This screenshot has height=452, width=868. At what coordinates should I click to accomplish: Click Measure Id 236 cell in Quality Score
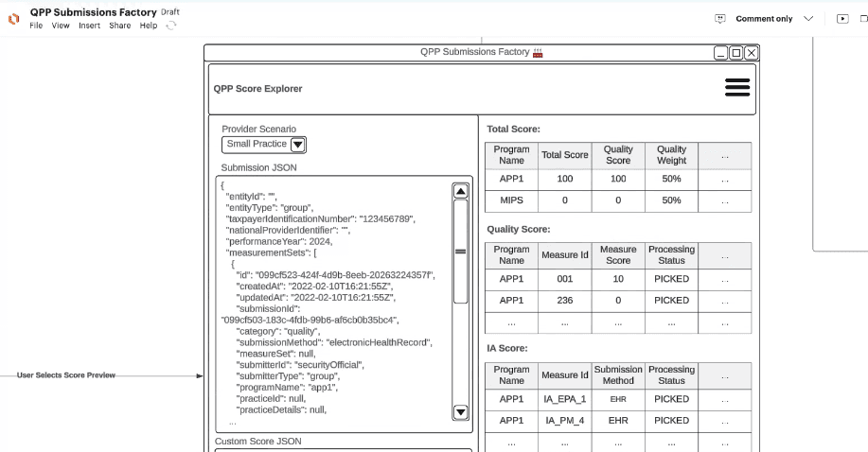[565, 301]
